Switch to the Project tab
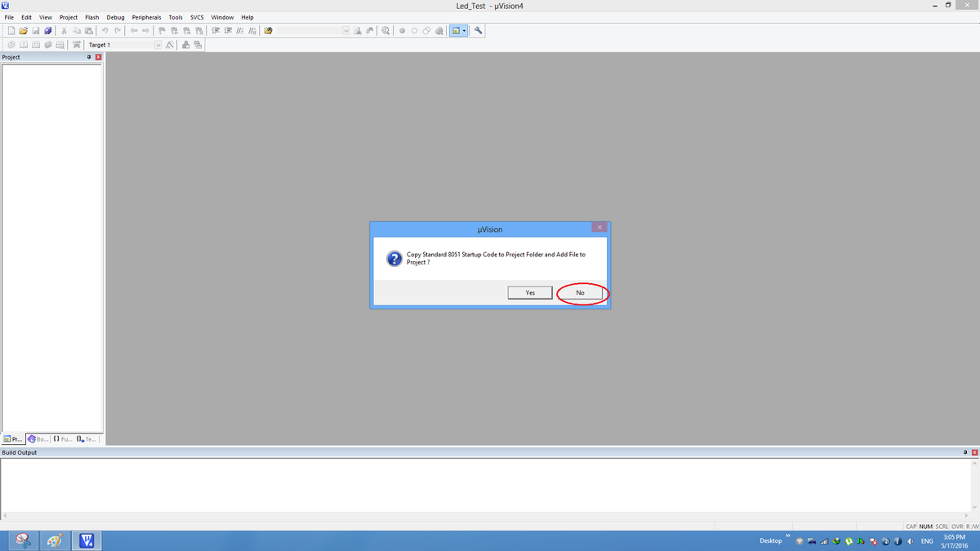 (13, 439)
